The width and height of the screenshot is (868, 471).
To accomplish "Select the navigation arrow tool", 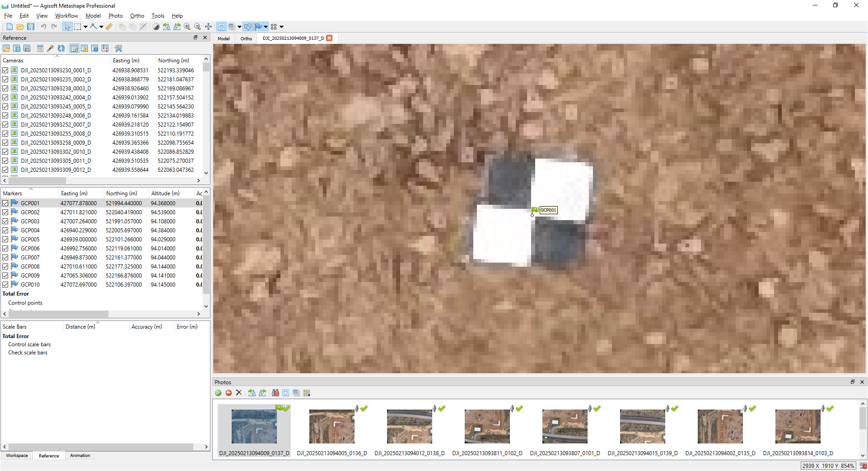I will 67,27.
